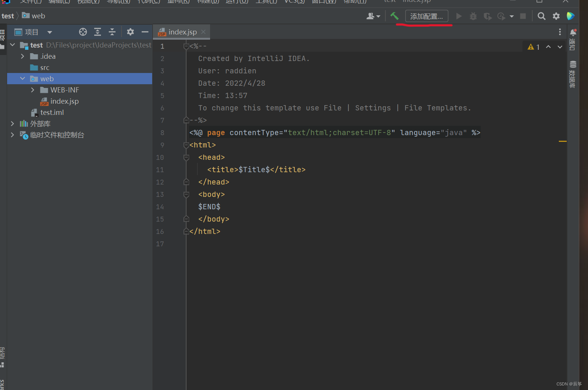Click the </html> closing tag on line 16

coord(205,231)
